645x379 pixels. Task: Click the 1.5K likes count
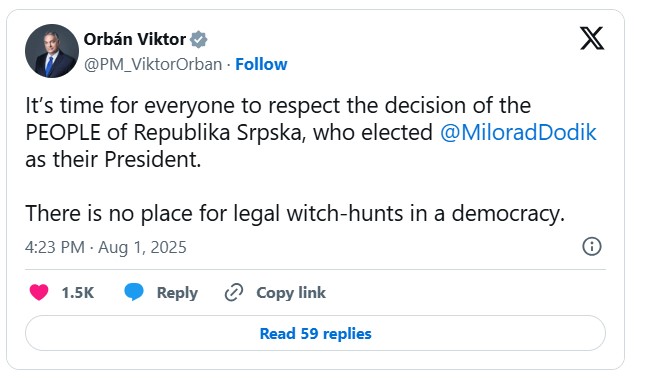click(78, 293)
